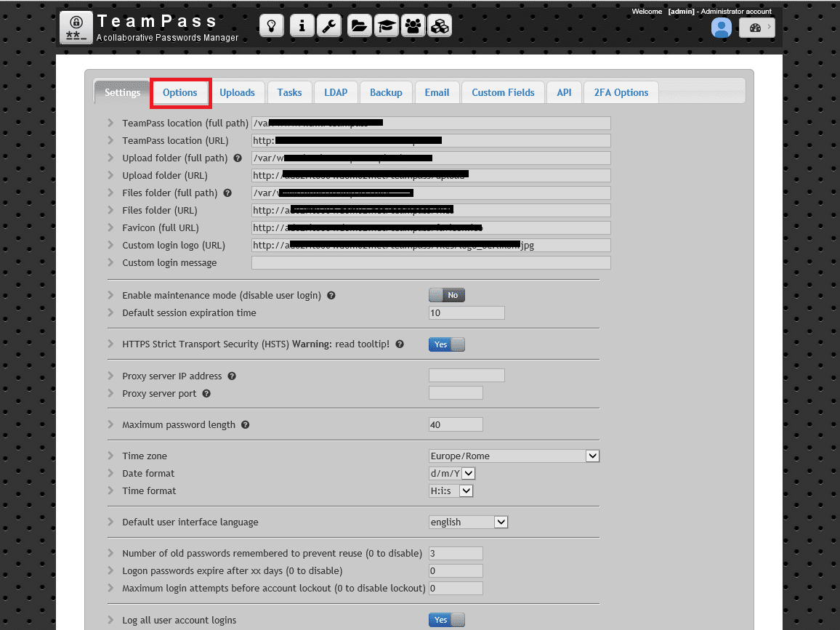Screen dimensions: 840x630
Task: Show help for Files folder full path
Action: point(227,193)
